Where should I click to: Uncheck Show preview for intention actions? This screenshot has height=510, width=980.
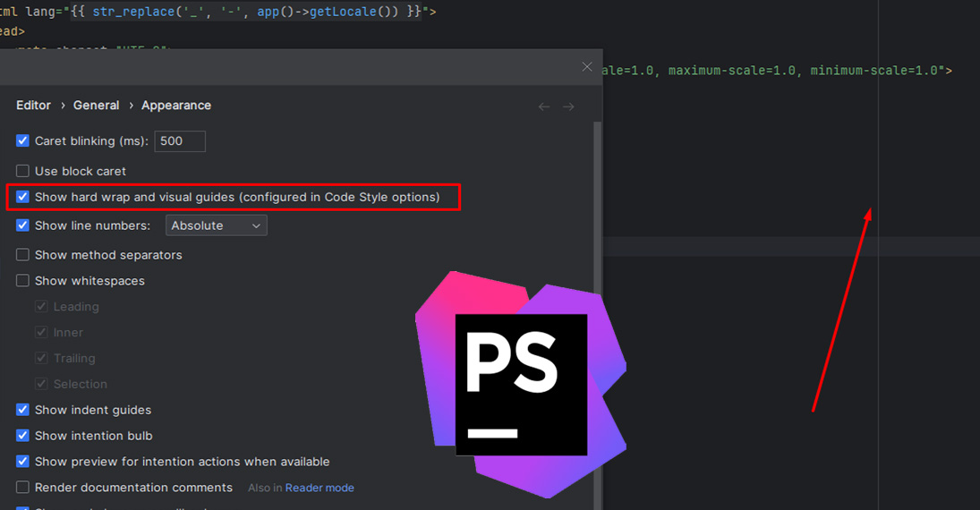pyautogui.click(x=22, y=462)
